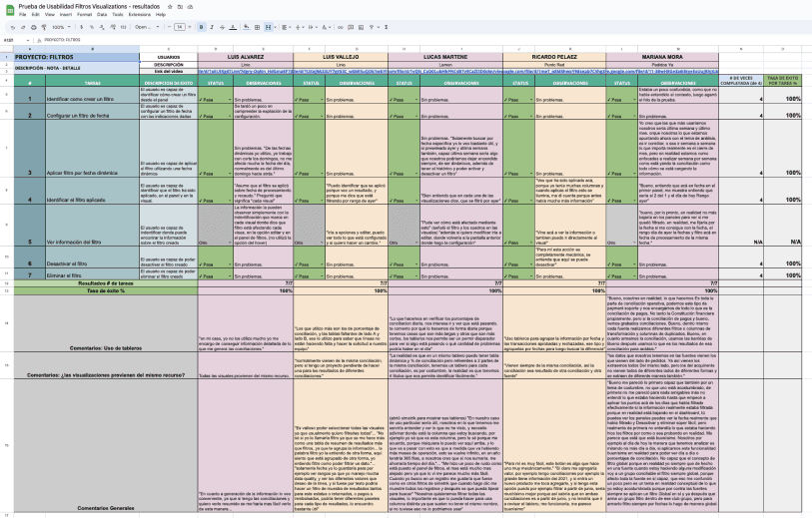The image size is (812, 518).
Task: Toggle bold formatting
Action: (x=202, y=27)
